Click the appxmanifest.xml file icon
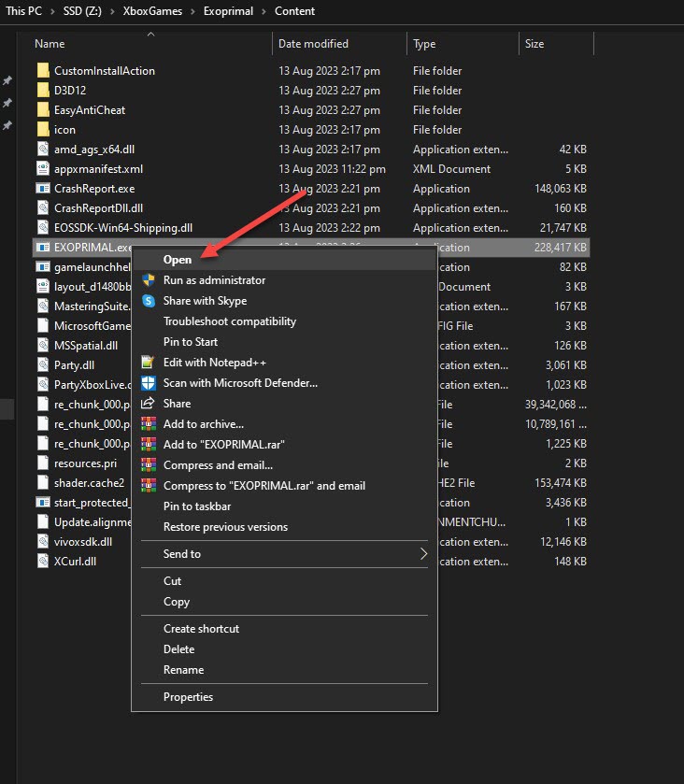The width and height of the screenshot is (684, 784). point(44,168)
